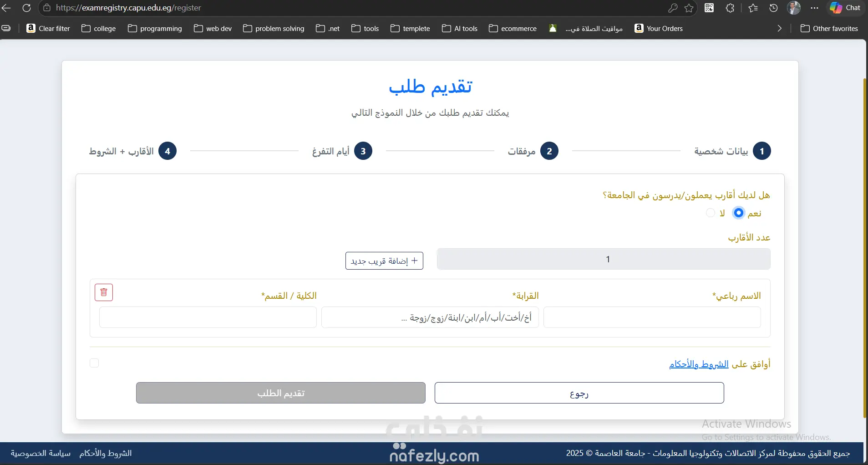
Task: Open the ecommerce bookmarks folder
Action: [x=513, y=28]
